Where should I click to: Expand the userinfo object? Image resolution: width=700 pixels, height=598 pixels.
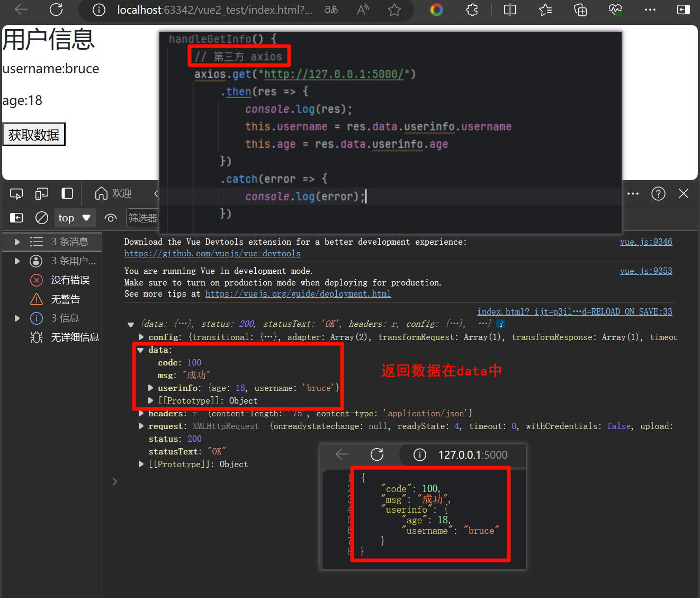point(151,388)
